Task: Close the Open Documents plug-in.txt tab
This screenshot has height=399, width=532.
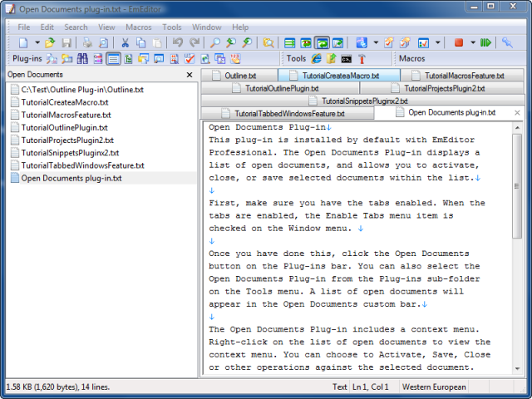Action: (517, 113)
